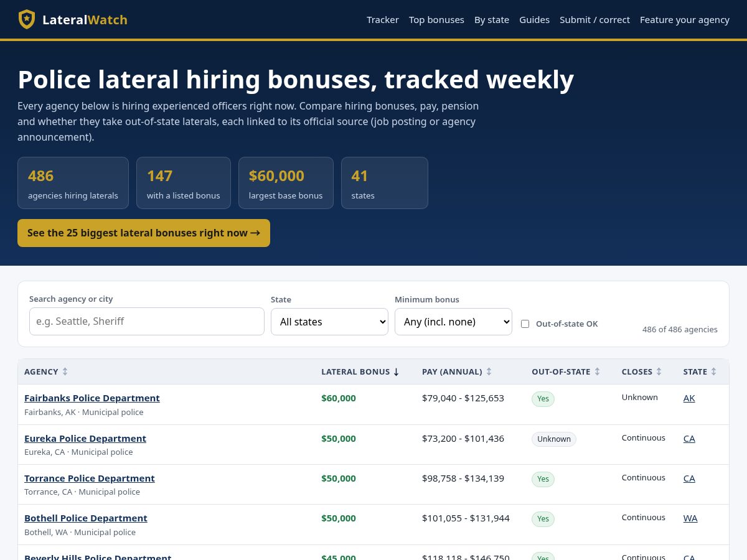The image size is (747, 560).
Task: Click pay range $73,200 - $101,436
Action: coord(463,438)
